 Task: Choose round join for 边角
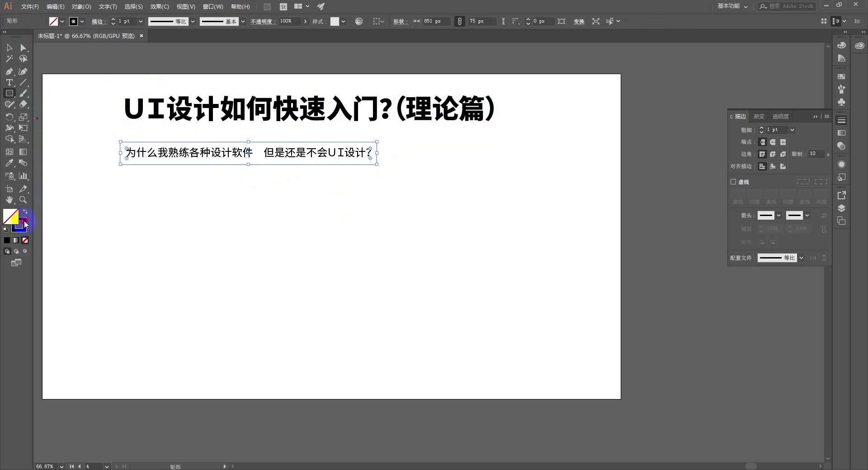click(773, 154)
